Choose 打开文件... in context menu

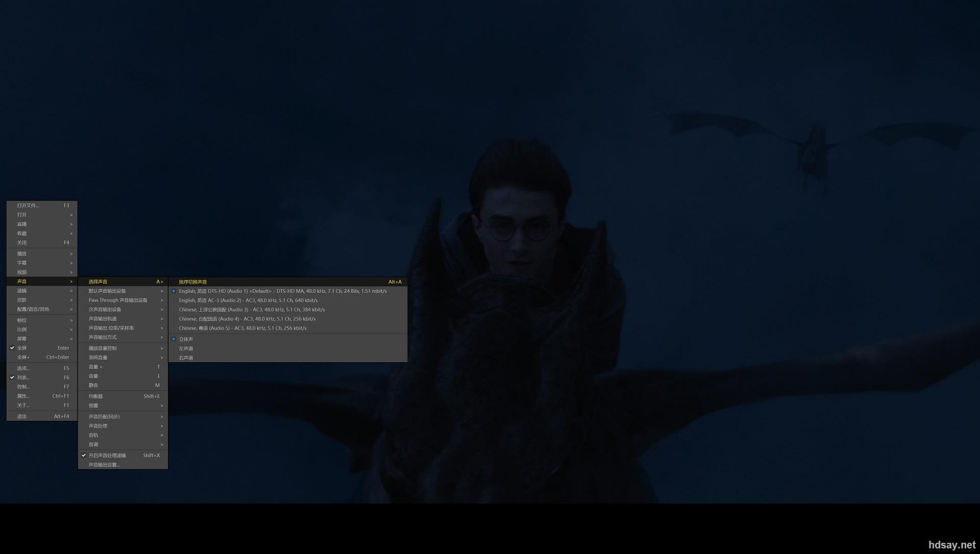click(42, 206)
